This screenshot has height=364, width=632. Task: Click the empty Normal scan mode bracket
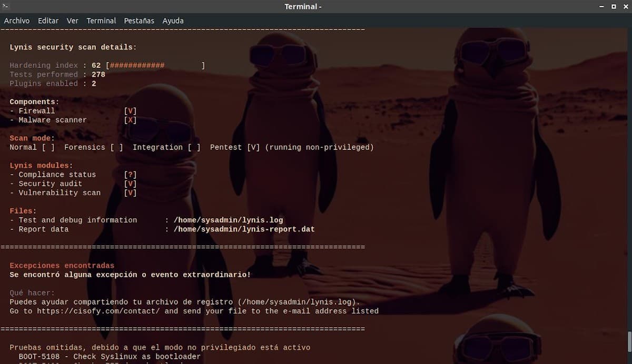click(x=48, y=147)
